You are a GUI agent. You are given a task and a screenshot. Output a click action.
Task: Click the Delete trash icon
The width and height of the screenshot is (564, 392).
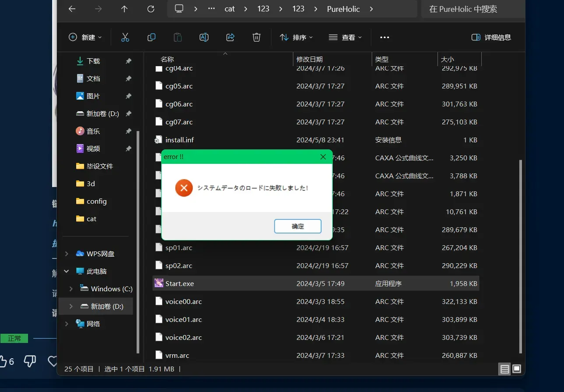pos(257,37)
